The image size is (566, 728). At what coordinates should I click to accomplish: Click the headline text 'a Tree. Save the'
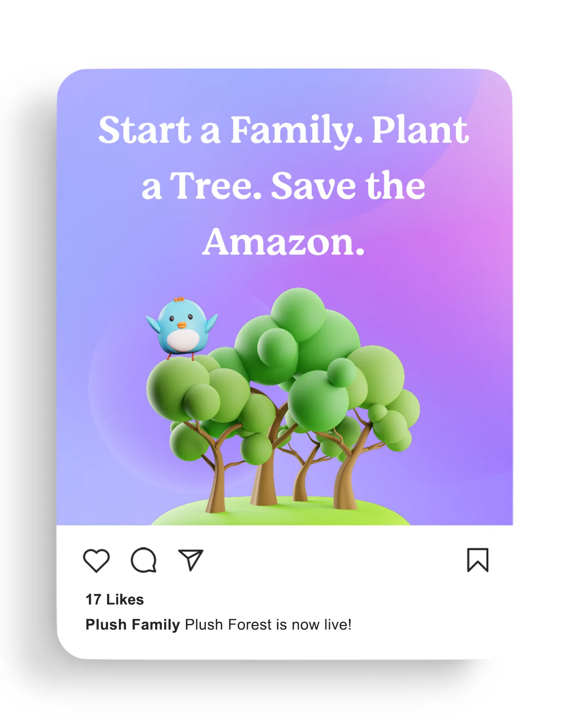[x=283, y=186]
